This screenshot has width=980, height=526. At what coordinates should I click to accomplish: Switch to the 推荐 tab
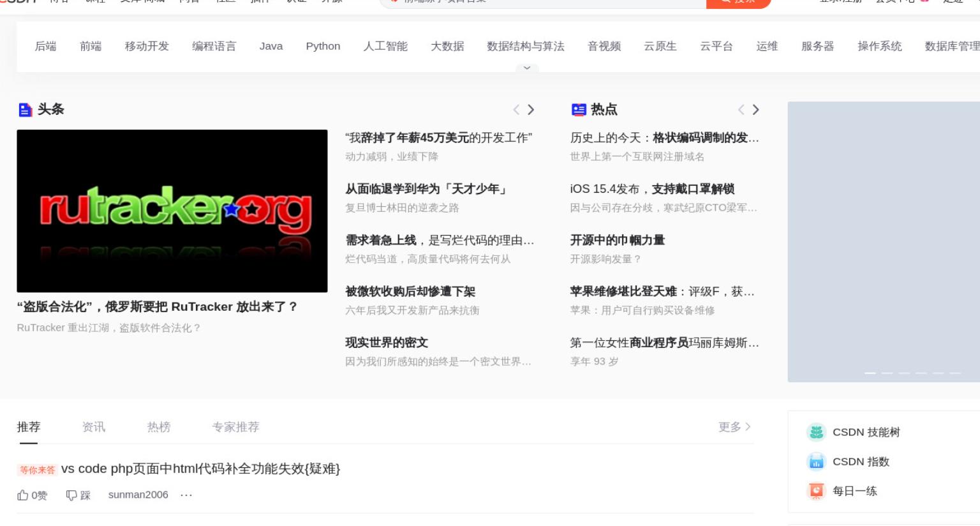(x=29, y=427)
